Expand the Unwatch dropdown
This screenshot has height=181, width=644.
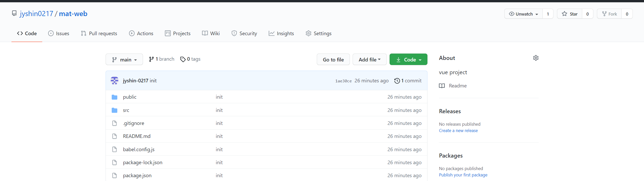click(523, 14)
